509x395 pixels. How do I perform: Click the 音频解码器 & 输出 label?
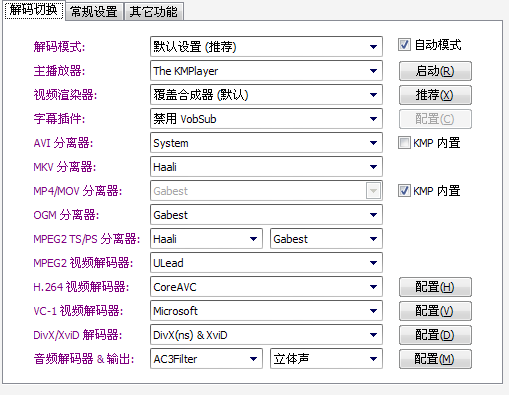(84, 359)
